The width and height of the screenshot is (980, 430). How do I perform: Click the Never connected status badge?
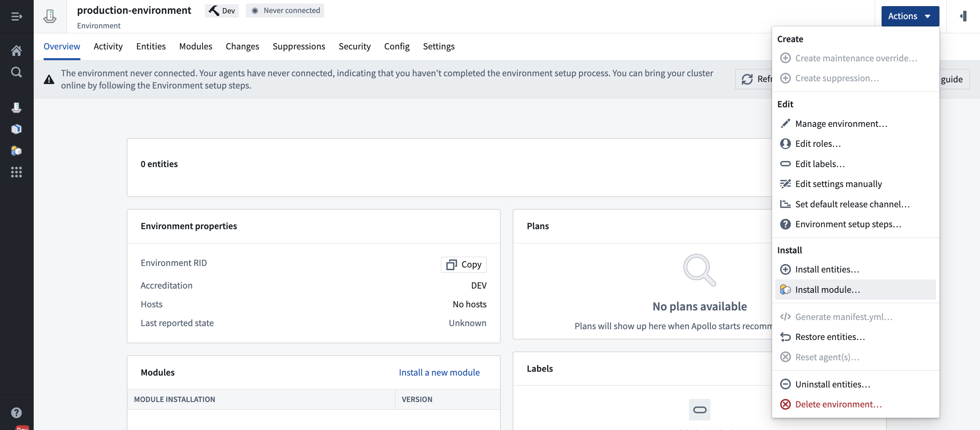click(285, 10)
